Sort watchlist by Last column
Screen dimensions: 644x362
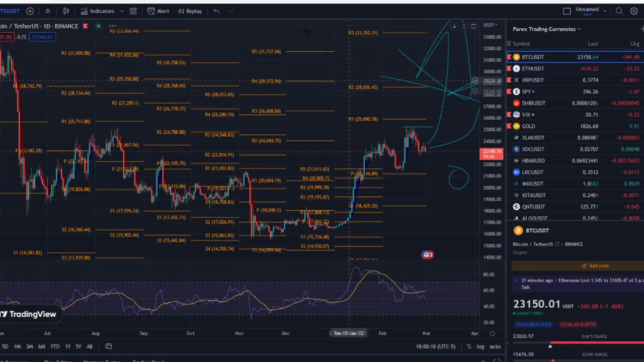click(593, 44)
